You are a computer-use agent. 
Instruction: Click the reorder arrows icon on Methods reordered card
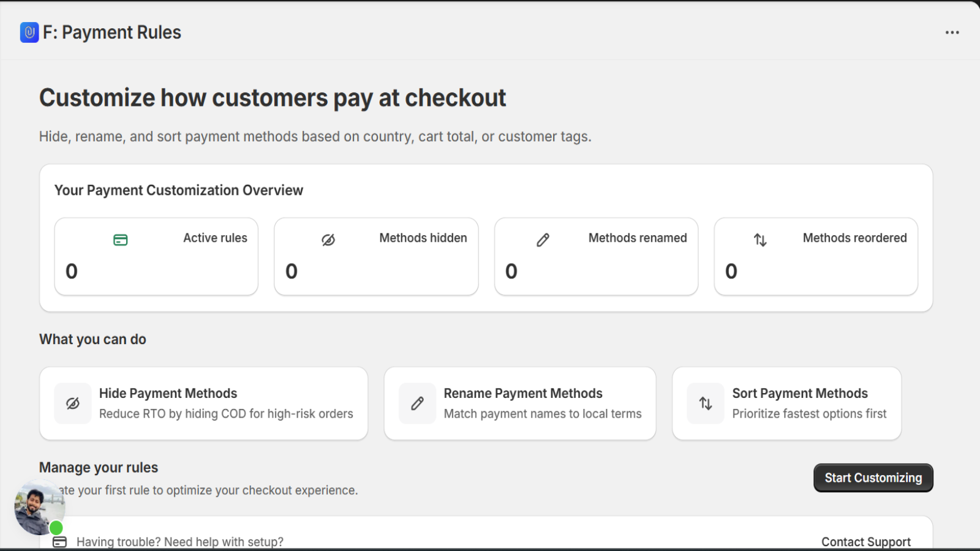click(761, 240)
